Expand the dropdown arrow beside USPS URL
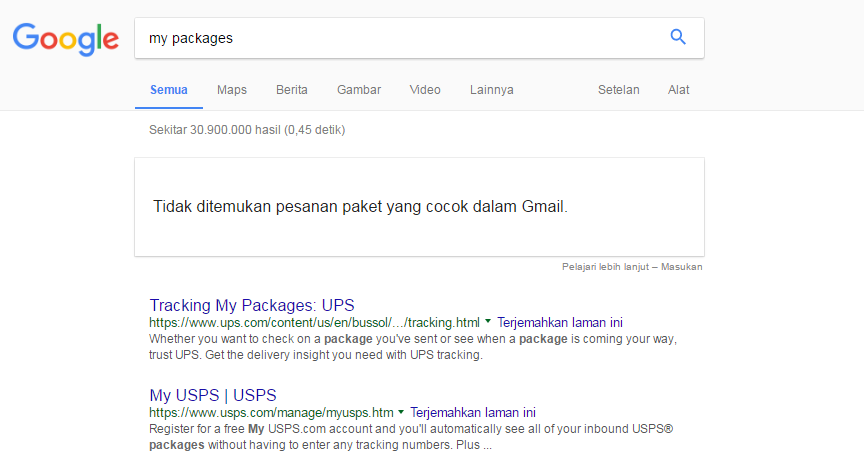The image size is (864, 475). (x=401, y=412)
